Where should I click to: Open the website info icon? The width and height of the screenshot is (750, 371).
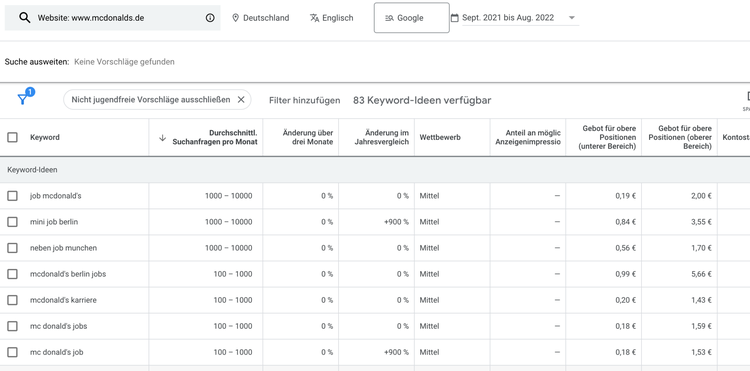(210, 18)
